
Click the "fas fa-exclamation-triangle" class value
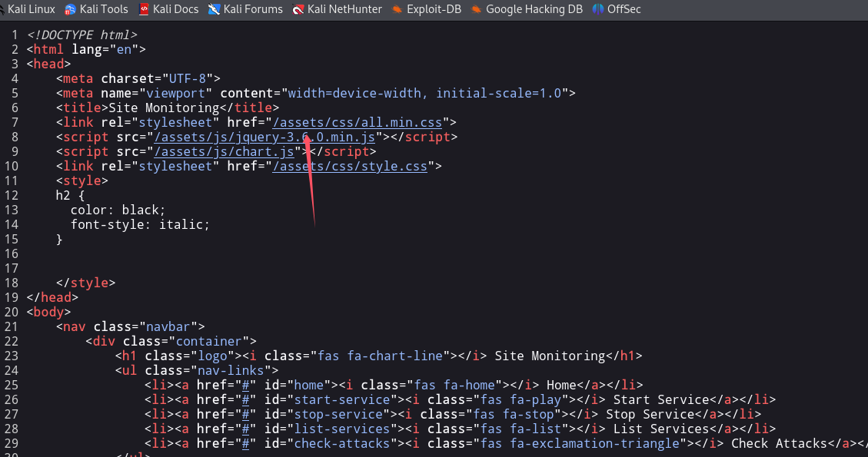click(580, 443)
